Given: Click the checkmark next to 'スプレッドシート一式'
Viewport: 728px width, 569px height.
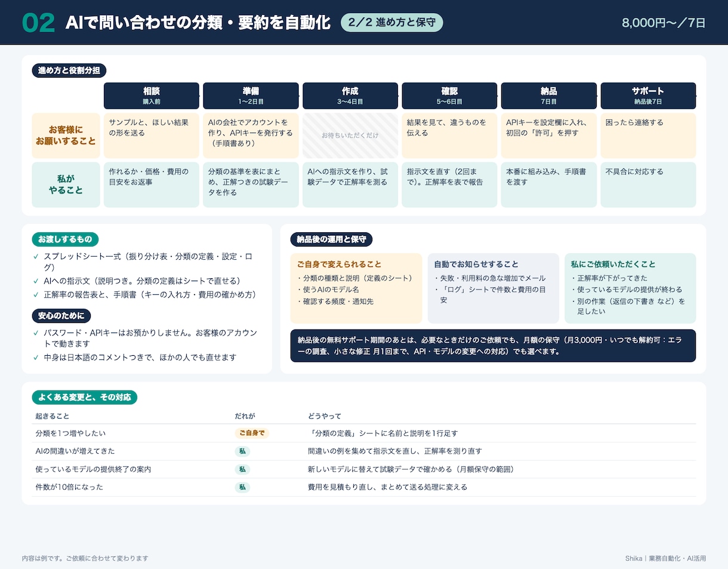Looking at the screenshot, I should (36, 257).
